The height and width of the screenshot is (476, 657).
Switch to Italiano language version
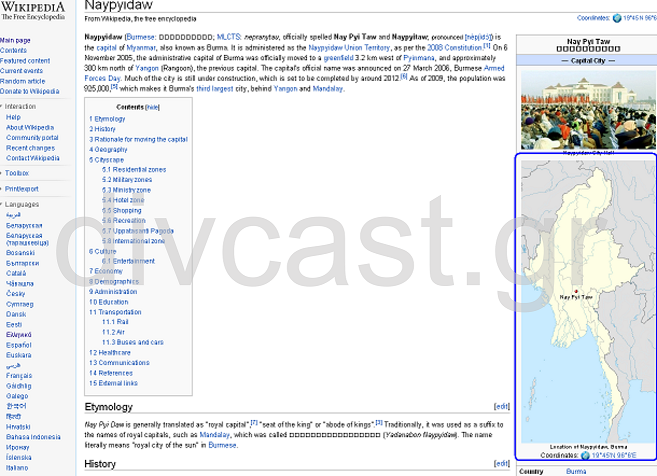coord(17,468)
